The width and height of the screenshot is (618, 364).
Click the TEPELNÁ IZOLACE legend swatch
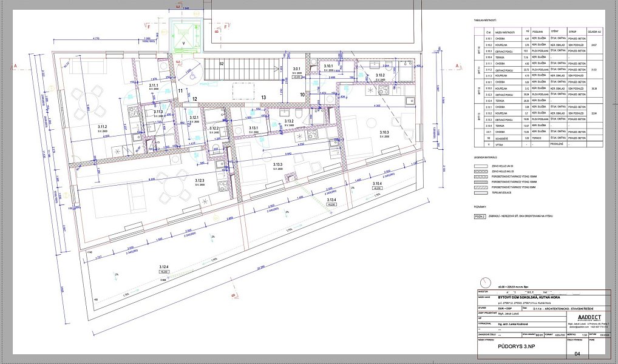[x=480, y=193]
